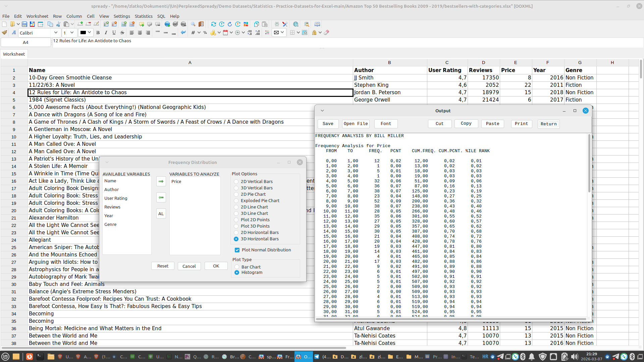Uncheck Plot Normal Distribution
Screen dimensions: 644x362
point(237,250)
